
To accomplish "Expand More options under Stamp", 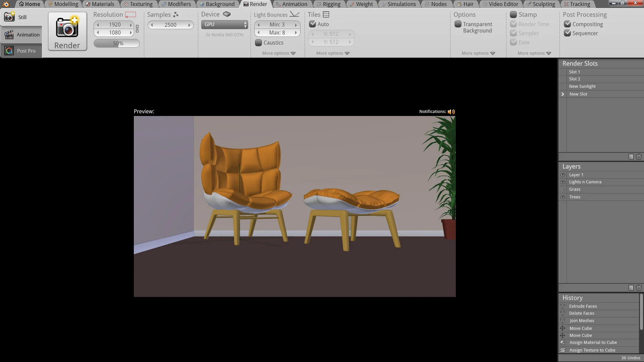I will pos(534,53).
